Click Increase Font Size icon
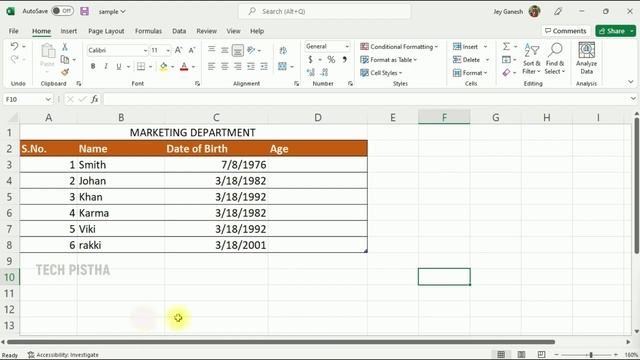This screenshot has width=640, height=360. [178, 50]
